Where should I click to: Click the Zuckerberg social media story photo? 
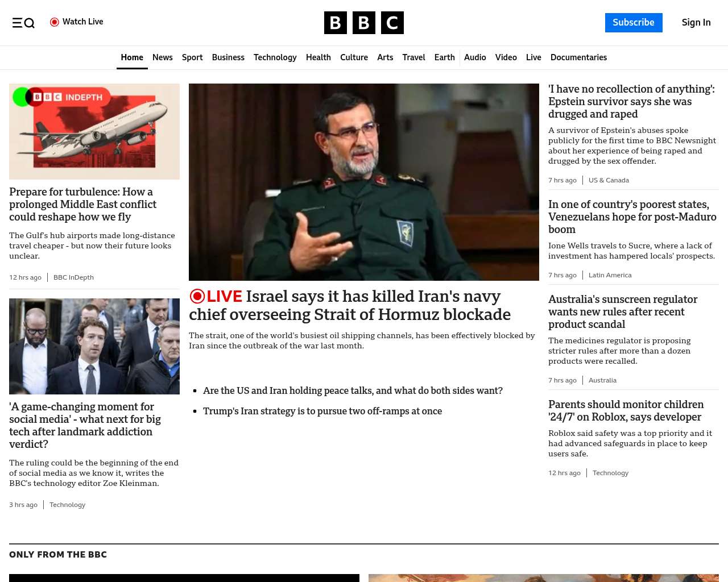[94, 346]
